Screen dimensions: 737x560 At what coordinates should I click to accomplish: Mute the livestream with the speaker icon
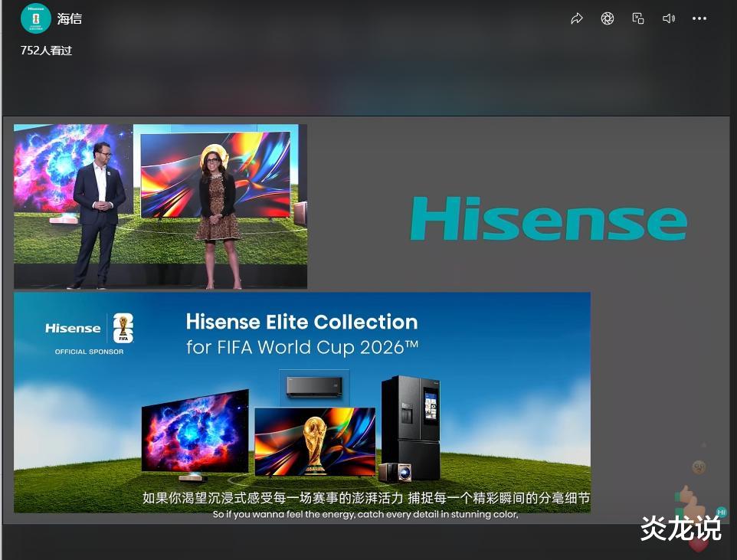(x=668, y=18)
